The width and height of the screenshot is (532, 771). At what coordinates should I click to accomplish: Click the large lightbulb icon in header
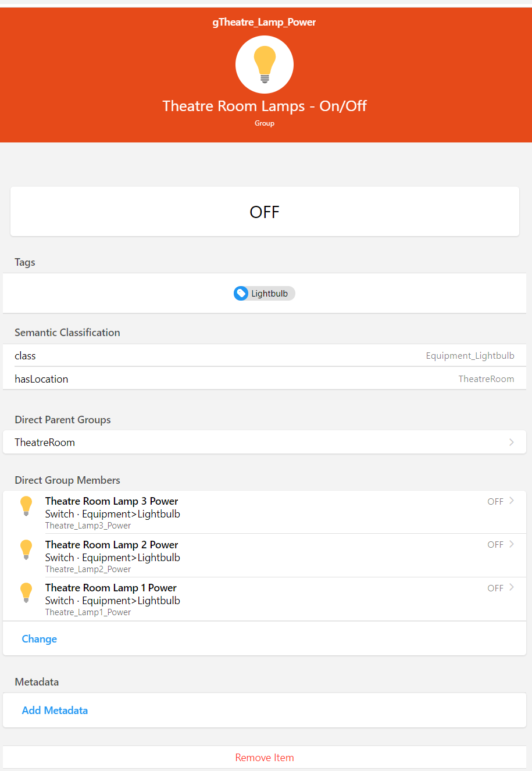265,64
